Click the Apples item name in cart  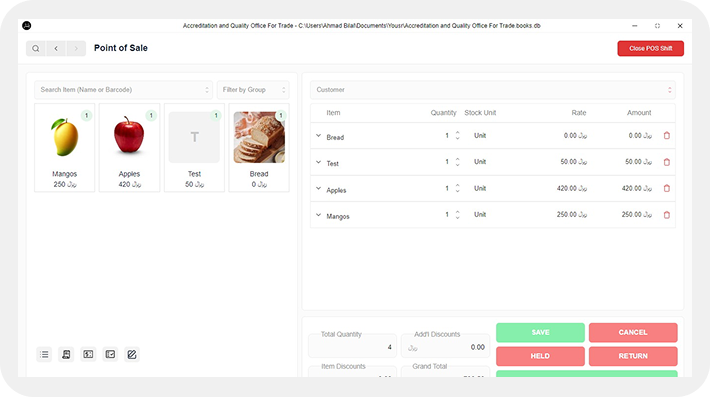(x=336, y=190)
